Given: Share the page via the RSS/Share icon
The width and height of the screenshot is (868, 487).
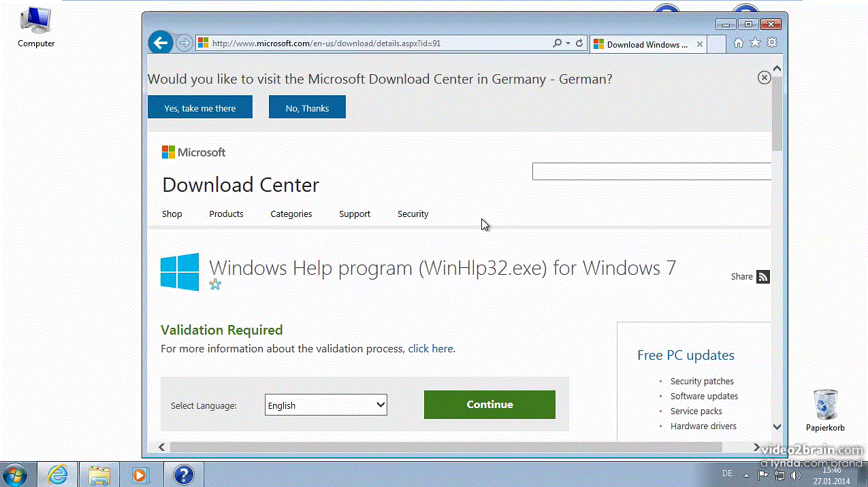Looking at the screenshot, I should 762,276.
